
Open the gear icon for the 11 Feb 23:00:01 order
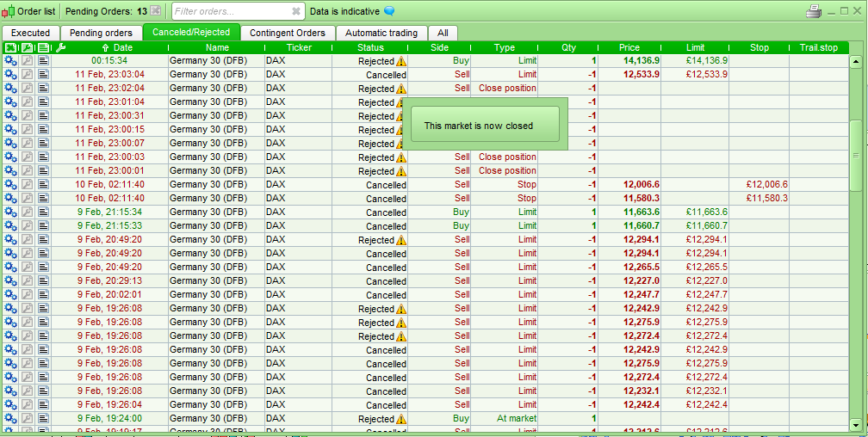[x=10, y=170]
